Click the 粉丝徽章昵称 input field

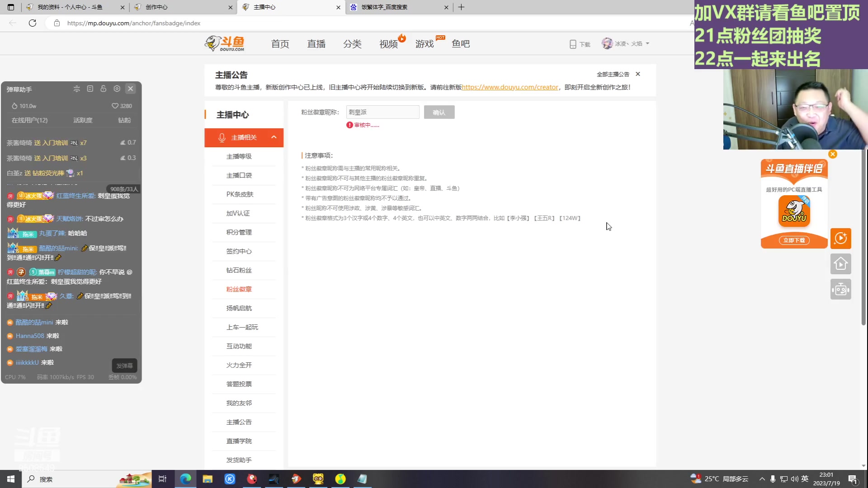pos(383,112)
